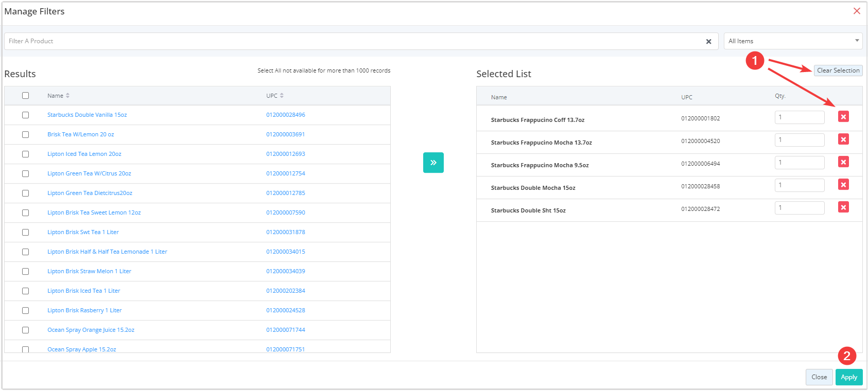
Task: Click the Clear Selection button
Action: pos(838,70)
